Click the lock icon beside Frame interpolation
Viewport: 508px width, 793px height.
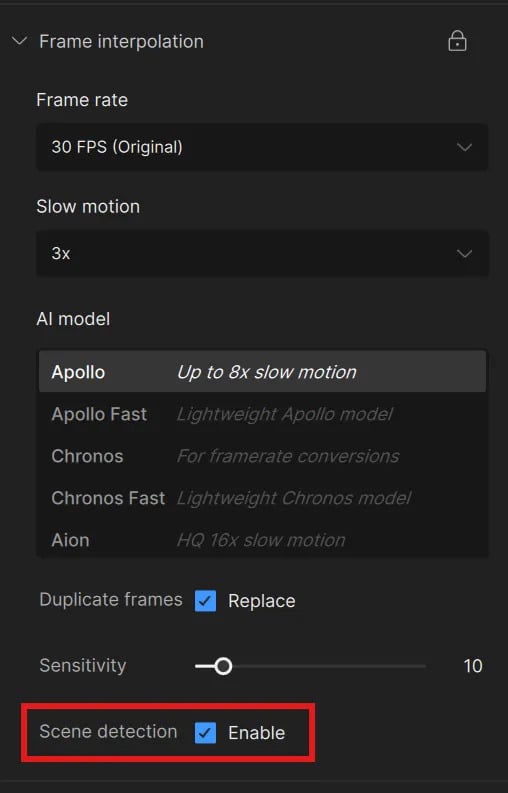pos(457,41)
